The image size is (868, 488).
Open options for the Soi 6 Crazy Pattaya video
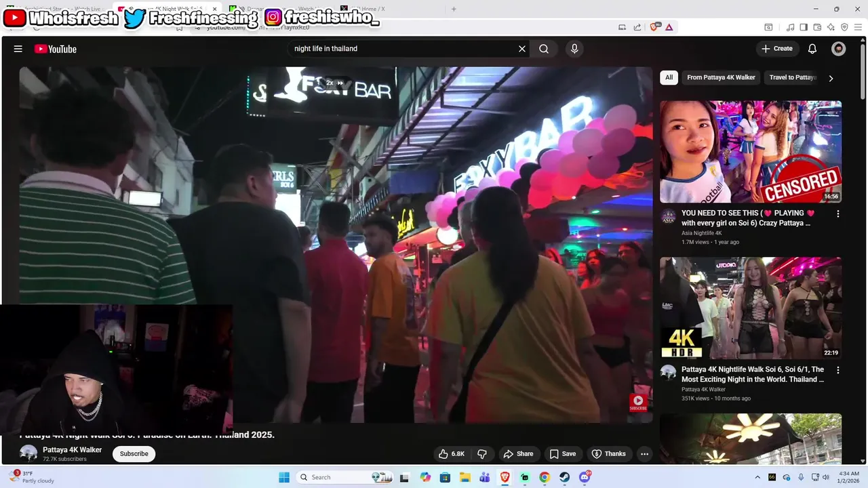(x=837, y=213)
